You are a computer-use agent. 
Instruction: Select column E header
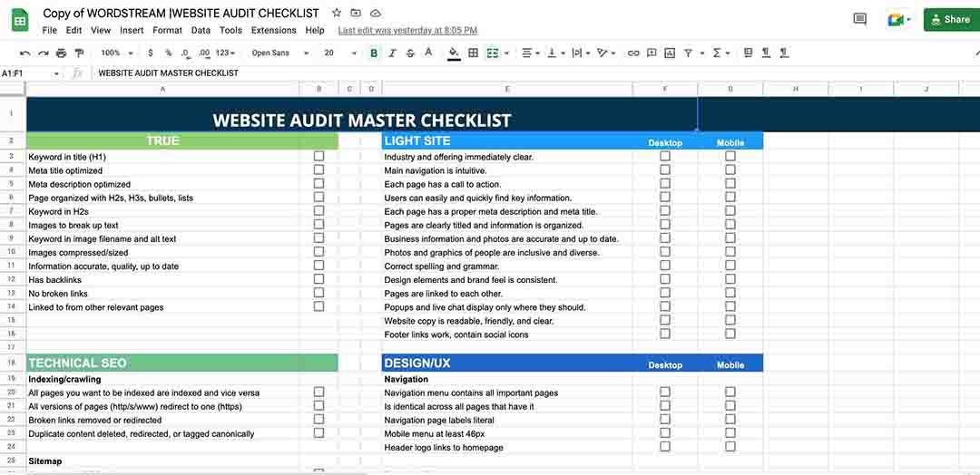pos(507,89)
